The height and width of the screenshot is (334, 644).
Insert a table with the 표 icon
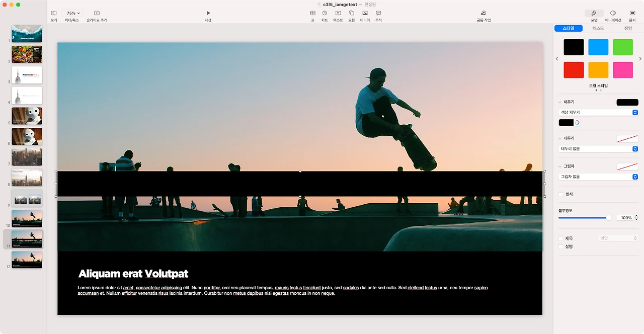coord(312,13)
